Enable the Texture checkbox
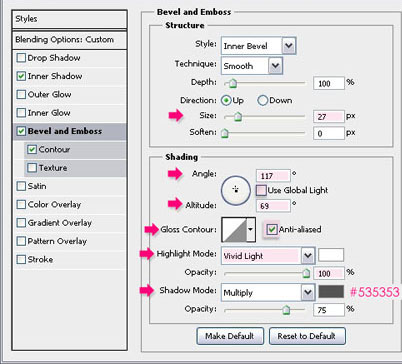The width and height of the screenshot is (402, 364). (32, 168)
